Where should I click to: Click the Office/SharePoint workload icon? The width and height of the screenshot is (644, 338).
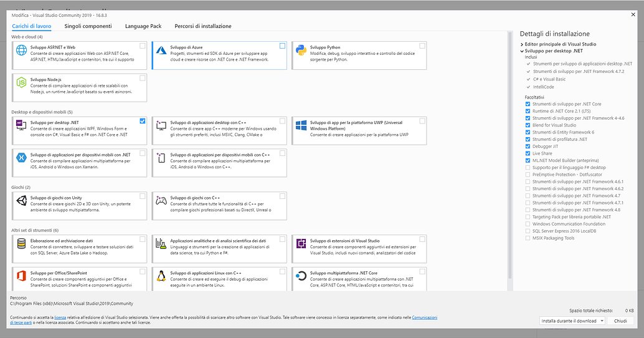tap(21, 276)
